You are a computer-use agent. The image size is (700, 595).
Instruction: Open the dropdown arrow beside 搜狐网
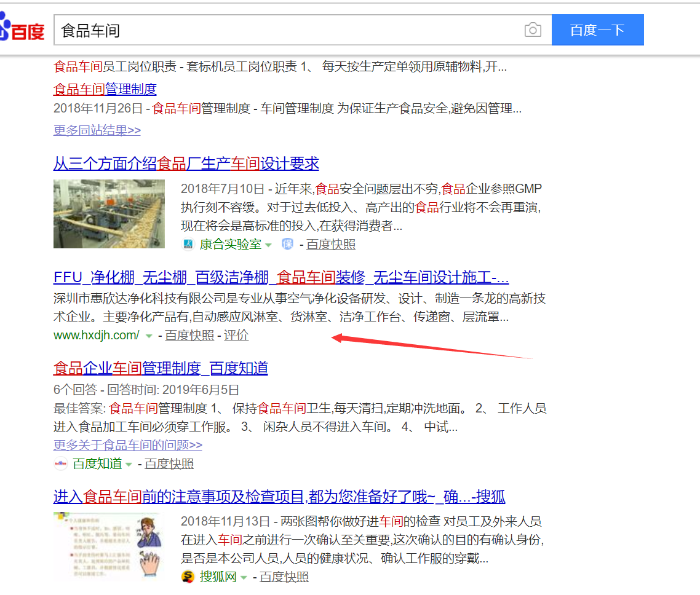point(244,578)
